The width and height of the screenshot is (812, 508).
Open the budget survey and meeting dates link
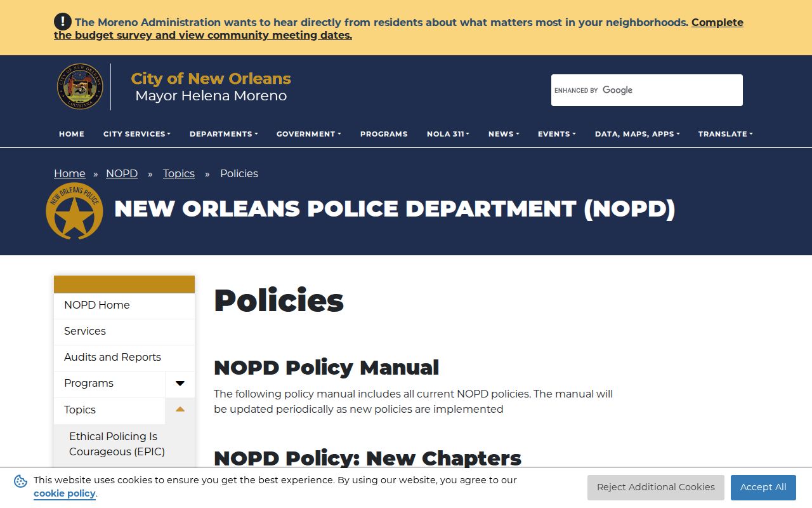coord(398,29)
